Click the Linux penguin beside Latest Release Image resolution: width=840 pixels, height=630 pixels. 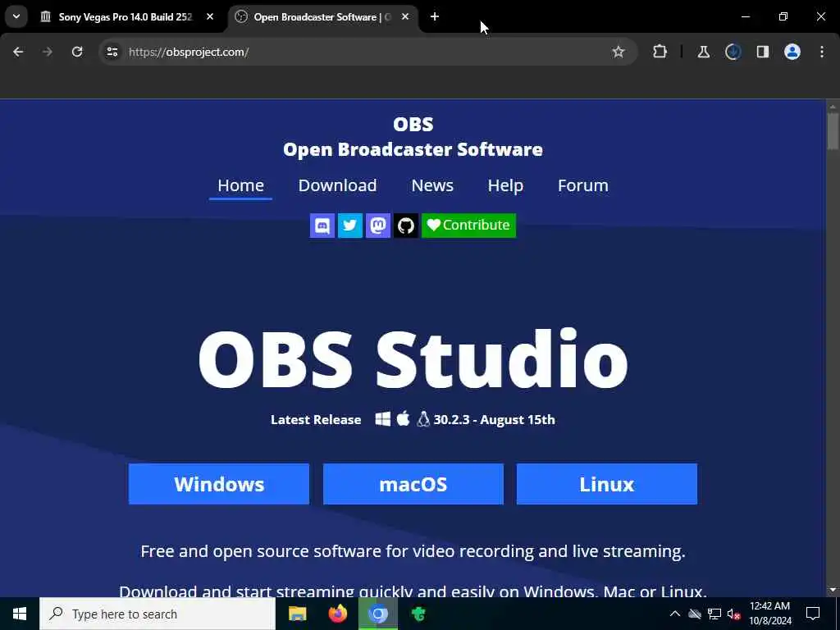pos(423,419)
